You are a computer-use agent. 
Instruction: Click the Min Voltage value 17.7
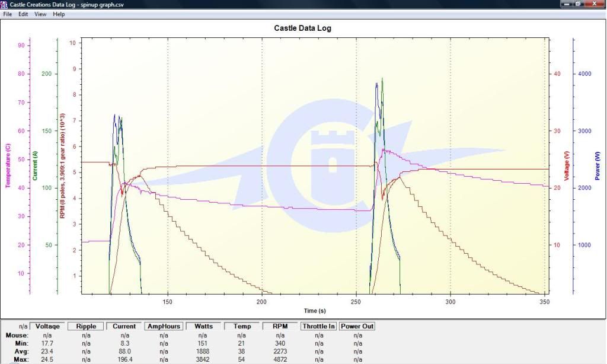(47, 343)
